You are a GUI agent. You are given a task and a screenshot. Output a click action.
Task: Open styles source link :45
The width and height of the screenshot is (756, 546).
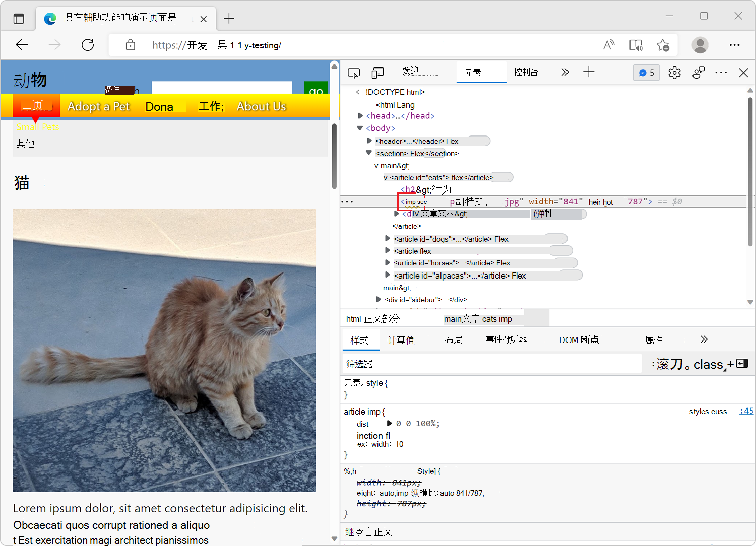coord(746,411)
